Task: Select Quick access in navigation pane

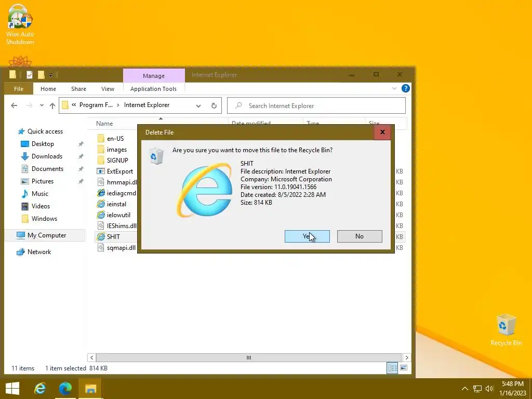Action: 45,131
